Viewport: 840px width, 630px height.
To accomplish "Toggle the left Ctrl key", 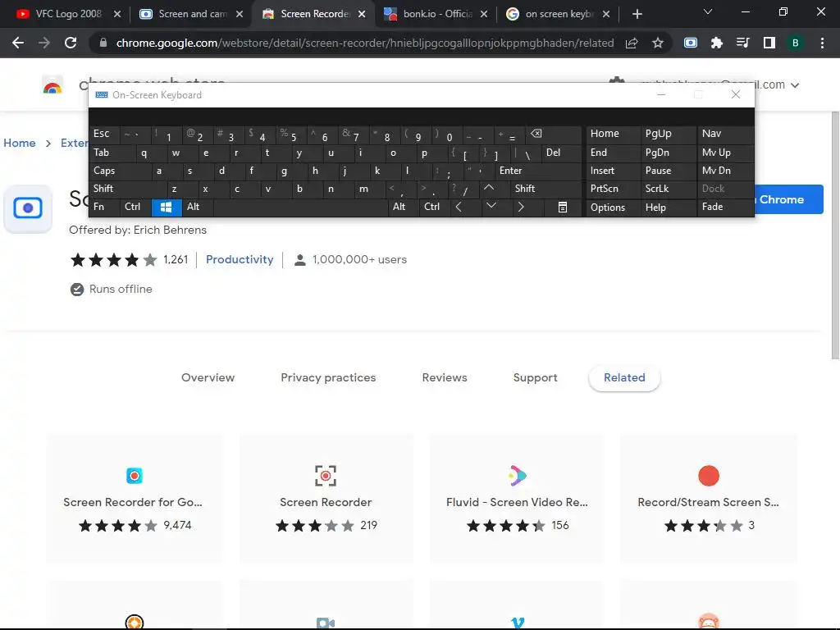I will click(135, 207).
